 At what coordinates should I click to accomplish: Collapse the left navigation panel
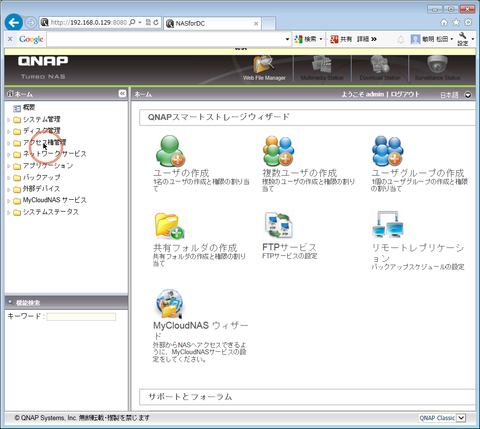click(x=122, y=94)
